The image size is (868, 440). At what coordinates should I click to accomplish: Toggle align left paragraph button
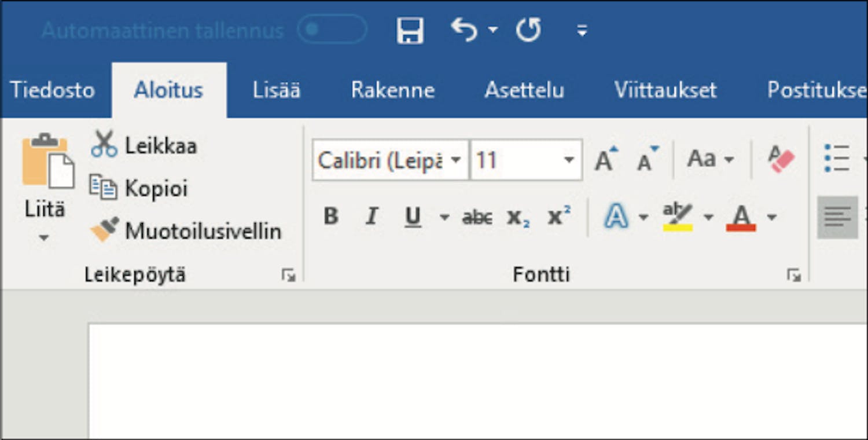[x=837, y=217]
